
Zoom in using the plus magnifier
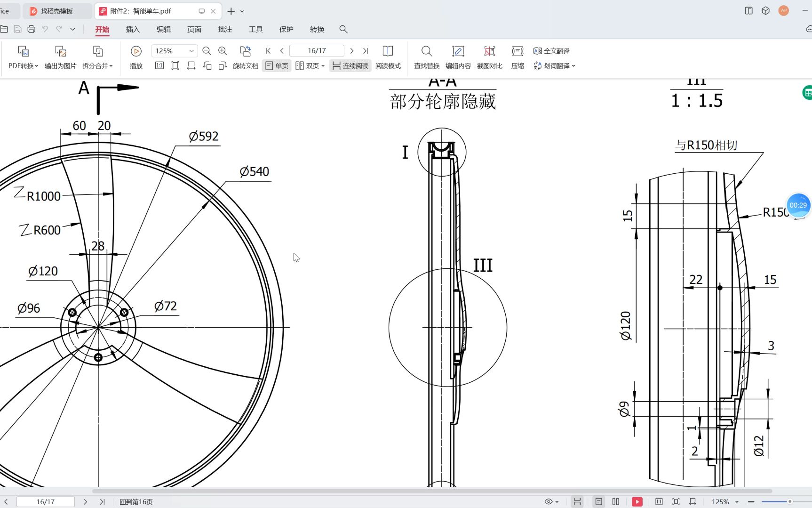click(x=223, y=51)
